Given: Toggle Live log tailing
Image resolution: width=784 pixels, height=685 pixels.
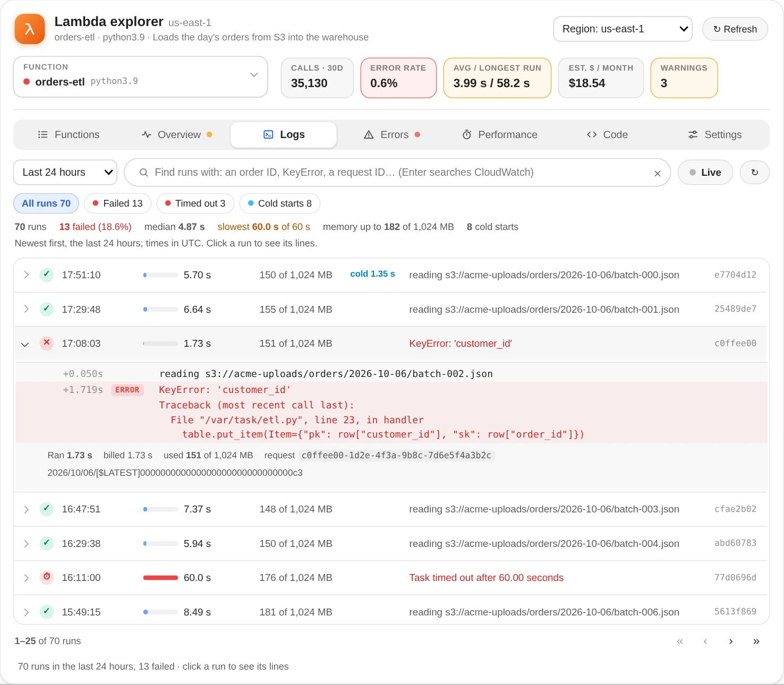Looking at the screenshot, I should tap(705, 173).
